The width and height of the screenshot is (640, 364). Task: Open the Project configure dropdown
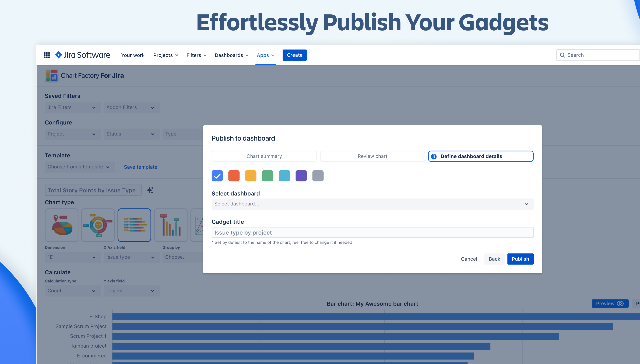[72, 134]
